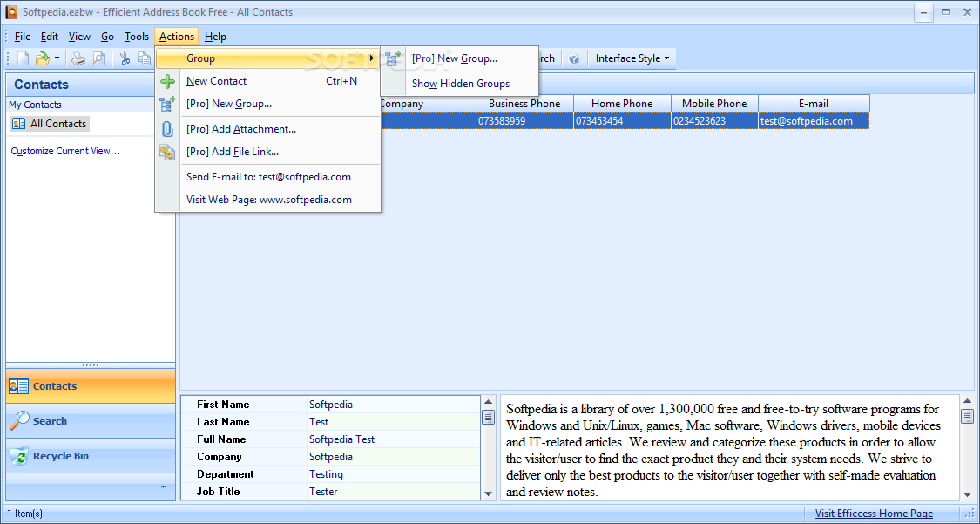This screenshot has width=980, height=524.
Task: Click details panel scroll up arrow
Action: (489, 402)
